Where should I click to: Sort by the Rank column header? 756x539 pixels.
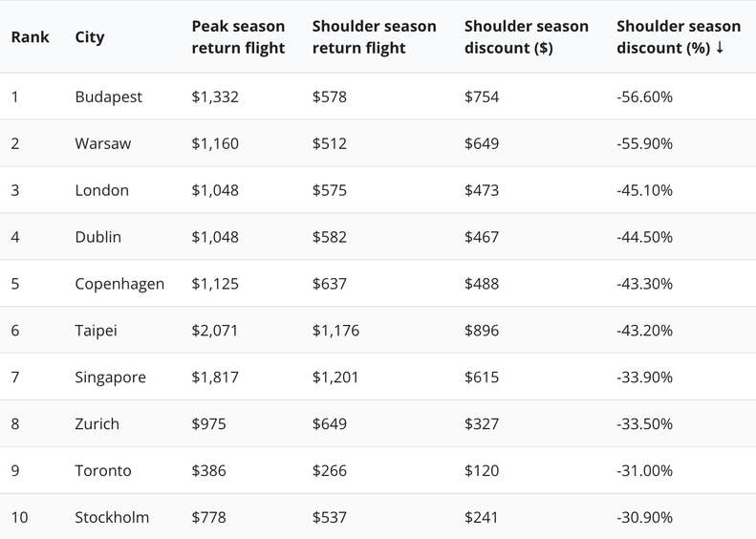coord(31,37)
